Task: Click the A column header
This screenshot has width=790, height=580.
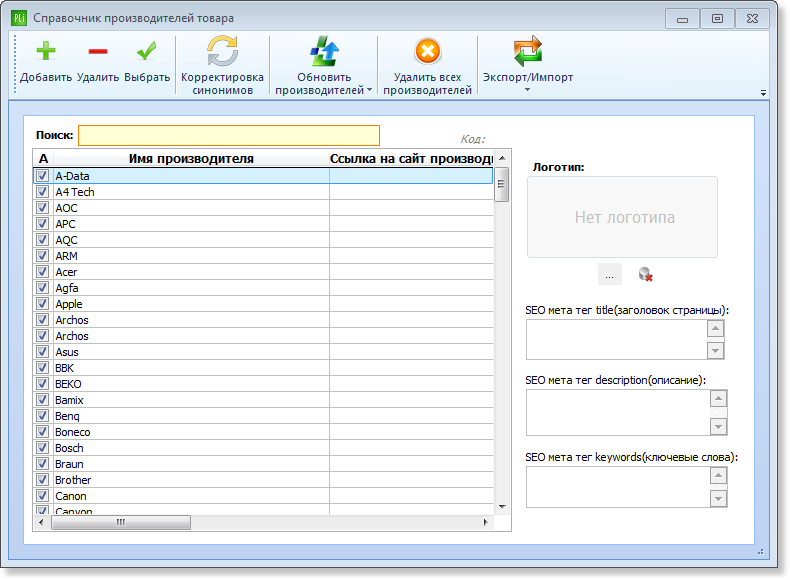Action: [x=43, y=159]
